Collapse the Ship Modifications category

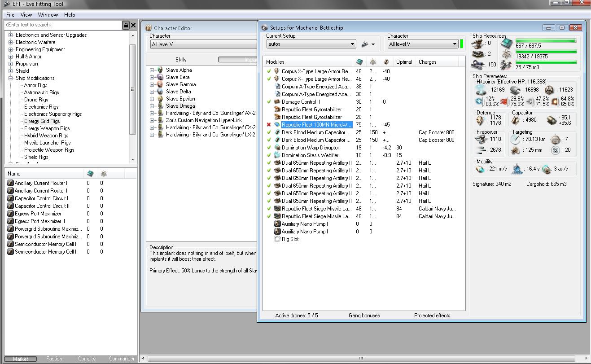tap(10, 78)
